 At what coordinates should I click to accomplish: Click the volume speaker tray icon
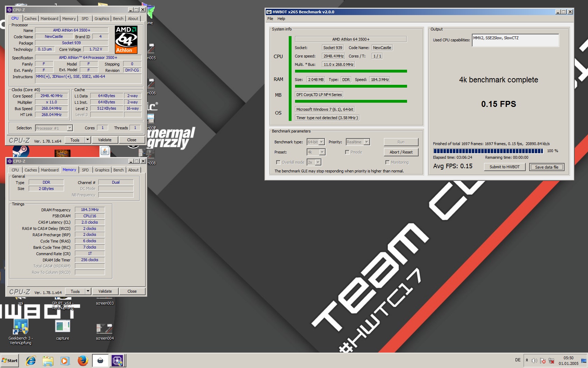(x=534, y=361)
